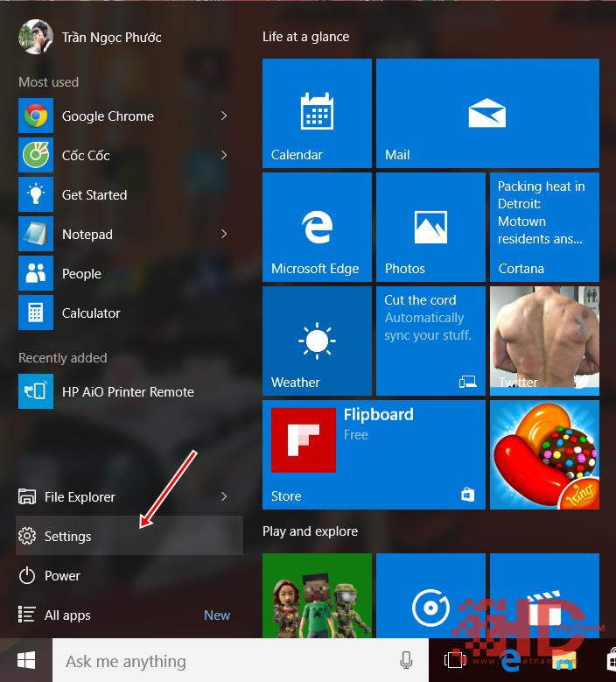Click the Windows Start button
The image size is (616, 682).
click(x=26, y=660)
